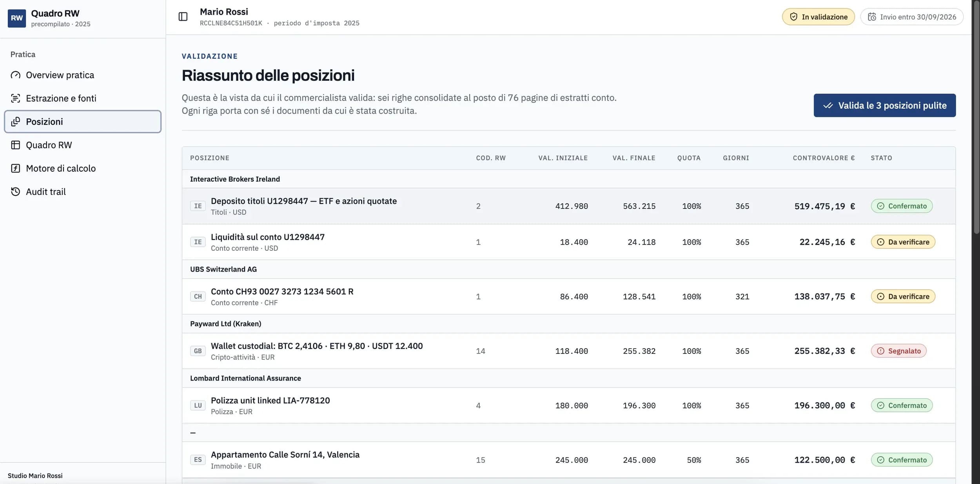Select Appartamento Calle Sorní 14, Valencia
Viewport: 980px width, 484px height.
coord(285,455)
